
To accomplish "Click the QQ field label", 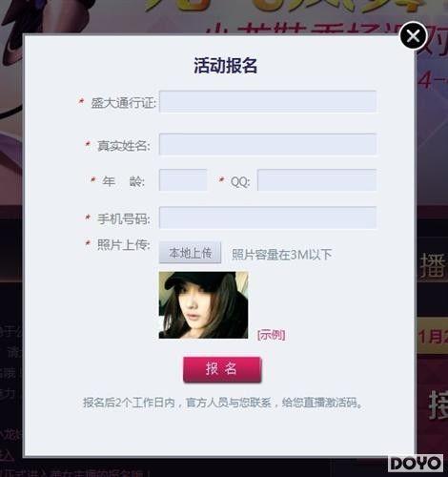I will point(240,181).
